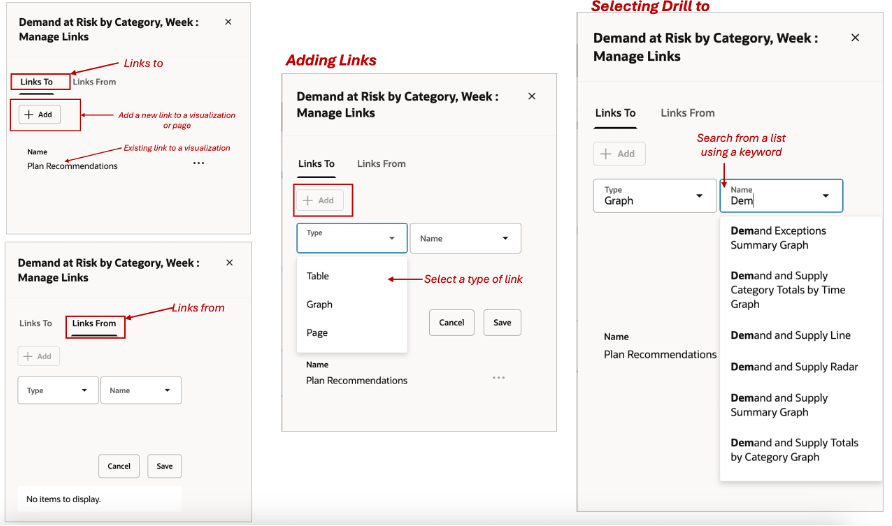This screenshot has width=892, height=526.
Task: Select Plan Recommendations in right dialog
Action: tap(660, 354)
